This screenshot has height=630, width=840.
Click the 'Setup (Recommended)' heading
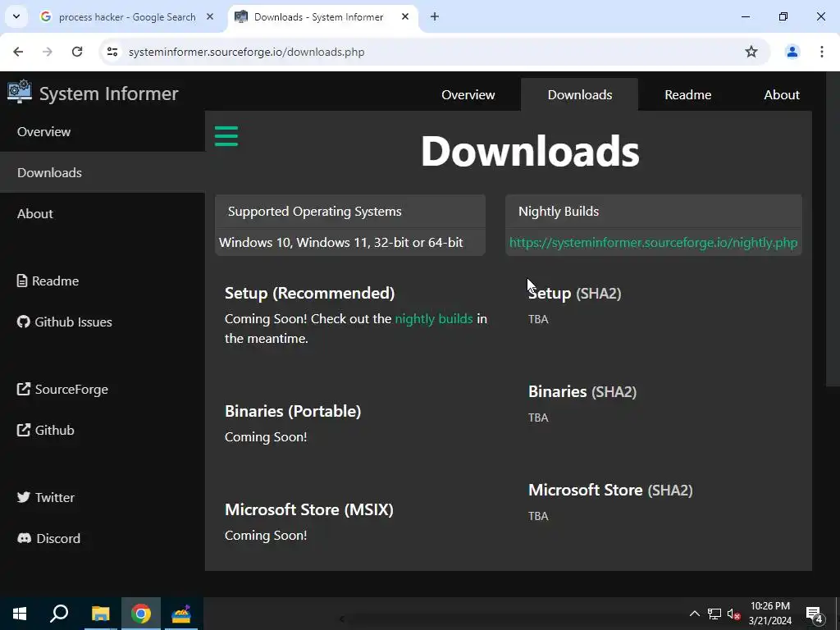coord(309,293)
